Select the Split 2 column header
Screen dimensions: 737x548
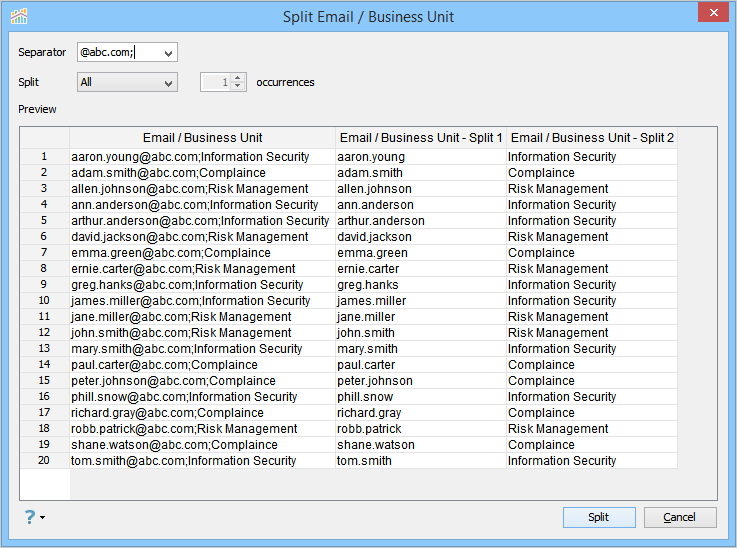(592, 138)
